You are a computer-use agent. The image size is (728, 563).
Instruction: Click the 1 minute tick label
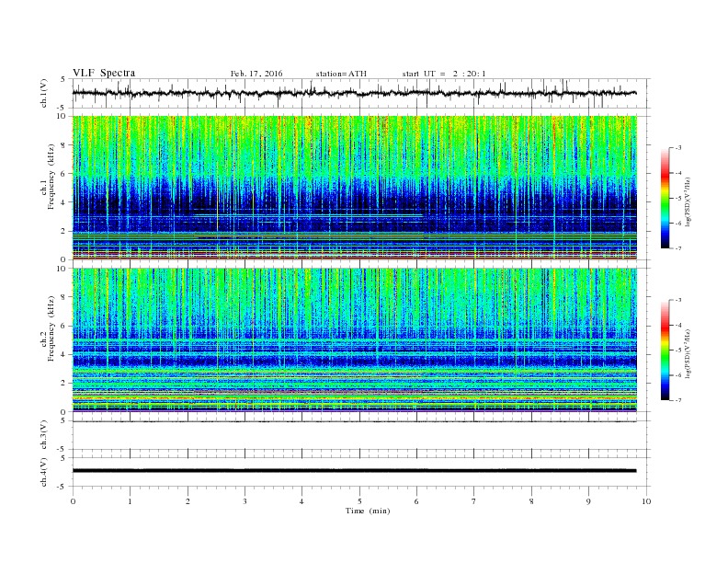click(131, 501)
